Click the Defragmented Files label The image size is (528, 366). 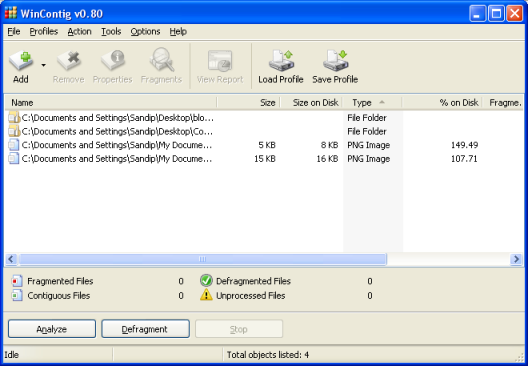(253, 281)
